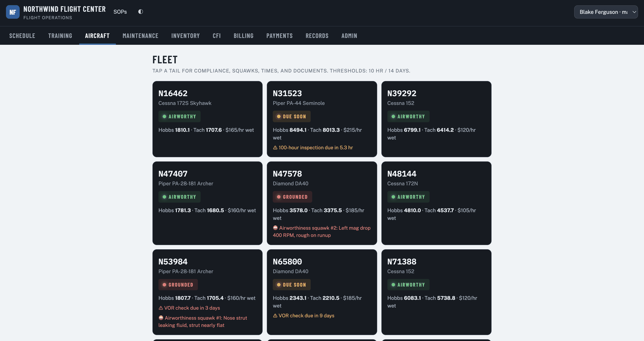Viewport: 644px width, 341px height.
Task: Click the Northwind Flight Center title
Action: (64, 9)
